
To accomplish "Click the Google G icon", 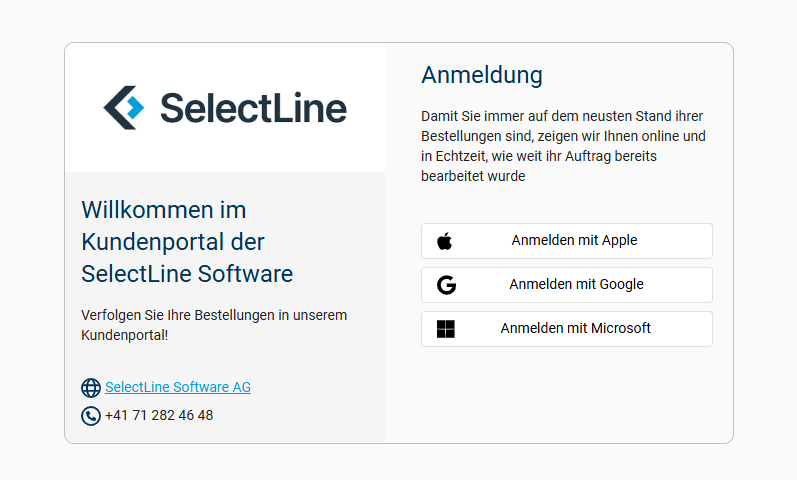I will coord(446,285).
